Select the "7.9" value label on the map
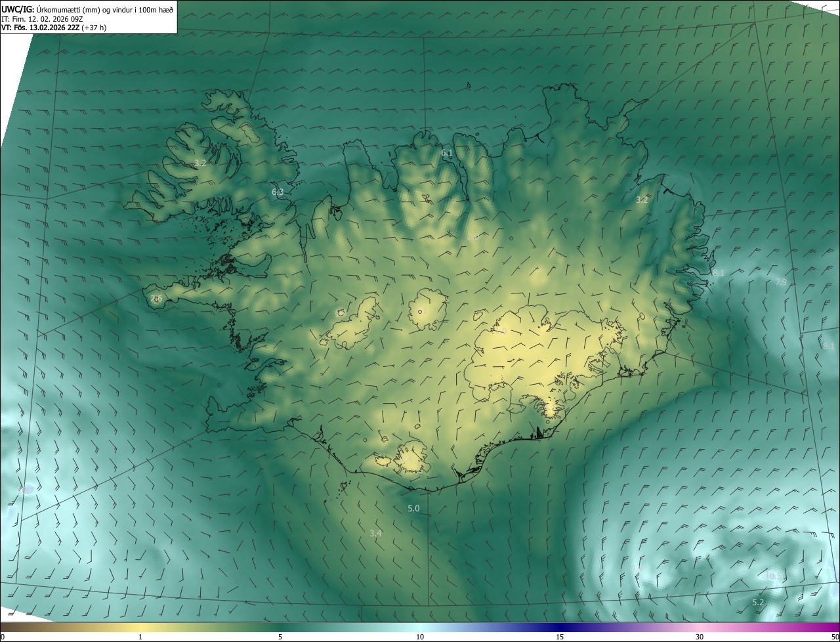This screenshot has width=840, height=642. [780, 282]
